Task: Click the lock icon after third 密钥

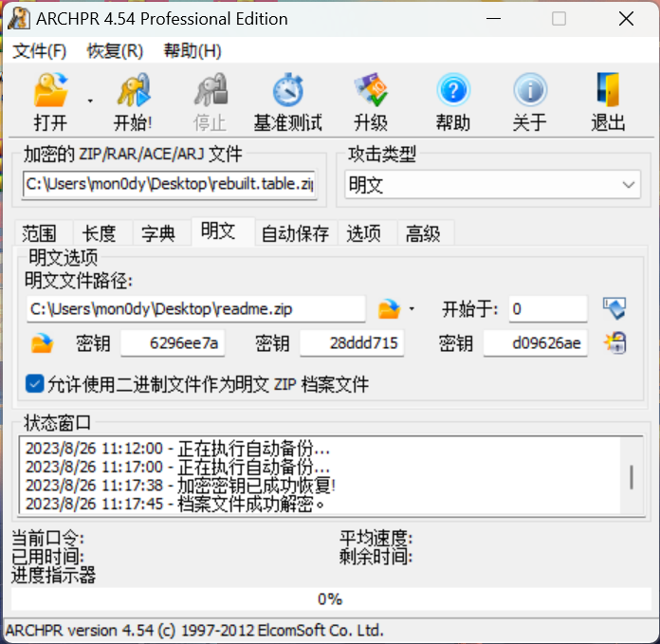Action: [x=615, y=342]
